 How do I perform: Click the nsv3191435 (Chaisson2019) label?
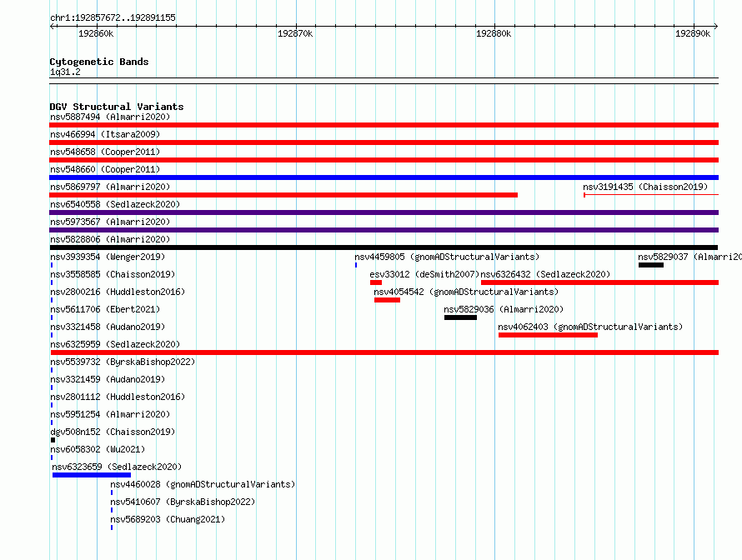(x=645, y=187)
